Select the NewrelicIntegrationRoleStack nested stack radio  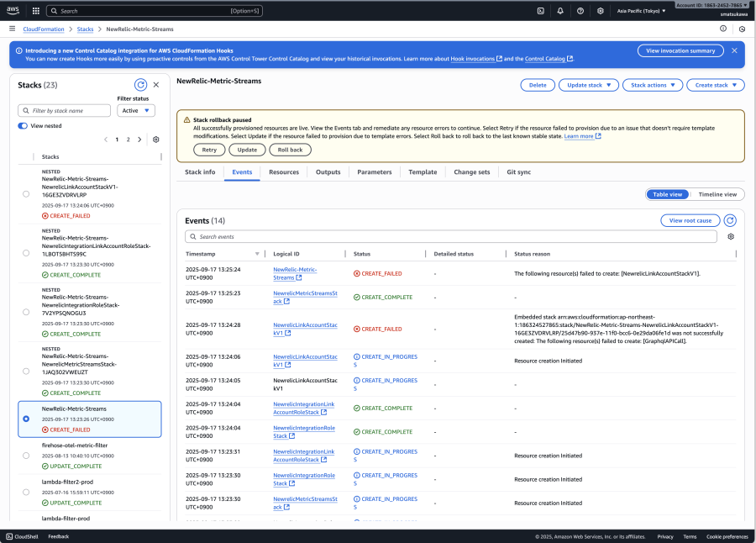tap(26, 313)
